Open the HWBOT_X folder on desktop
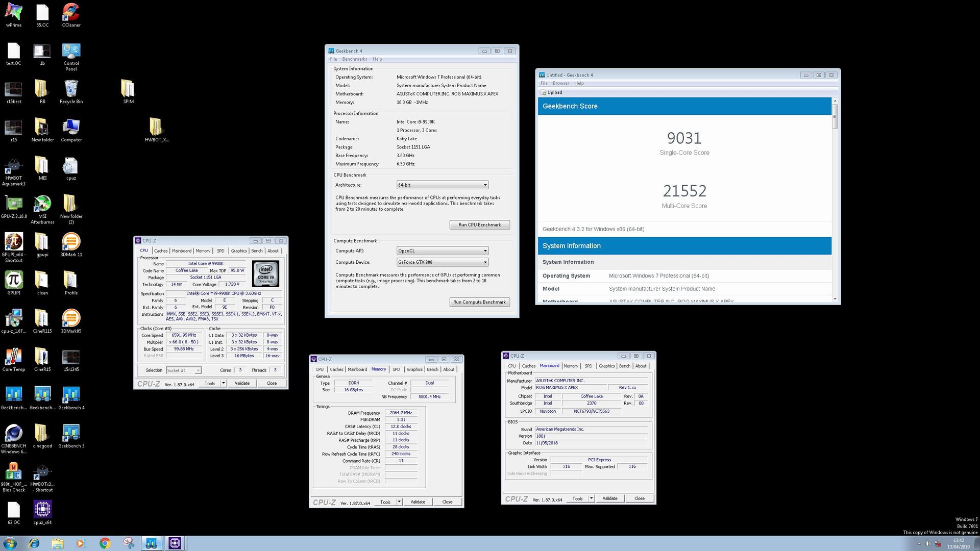 tap(156, 130)
